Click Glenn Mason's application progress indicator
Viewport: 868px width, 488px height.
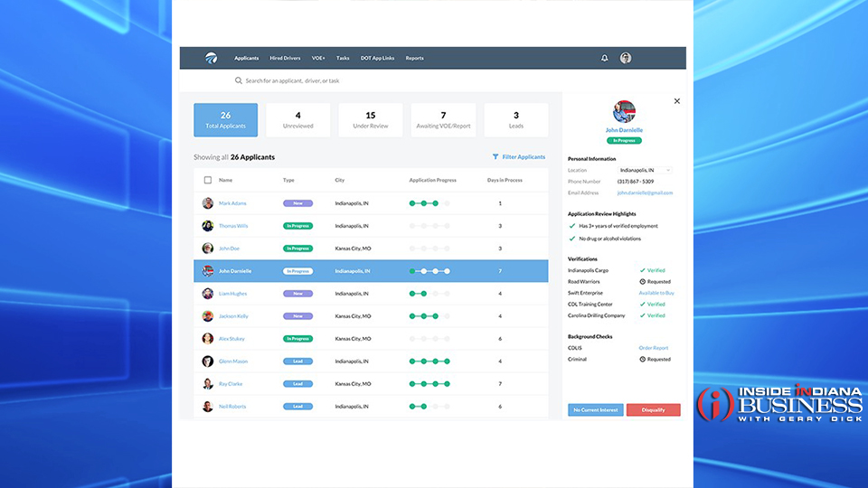pos(429,361)
